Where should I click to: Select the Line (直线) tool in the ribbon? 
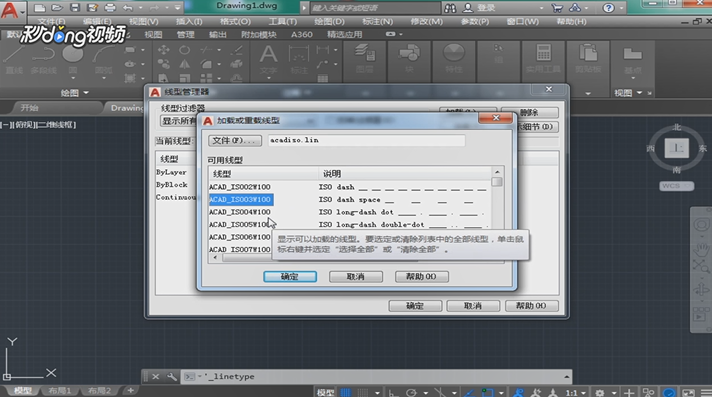click(x=14, y=60)
